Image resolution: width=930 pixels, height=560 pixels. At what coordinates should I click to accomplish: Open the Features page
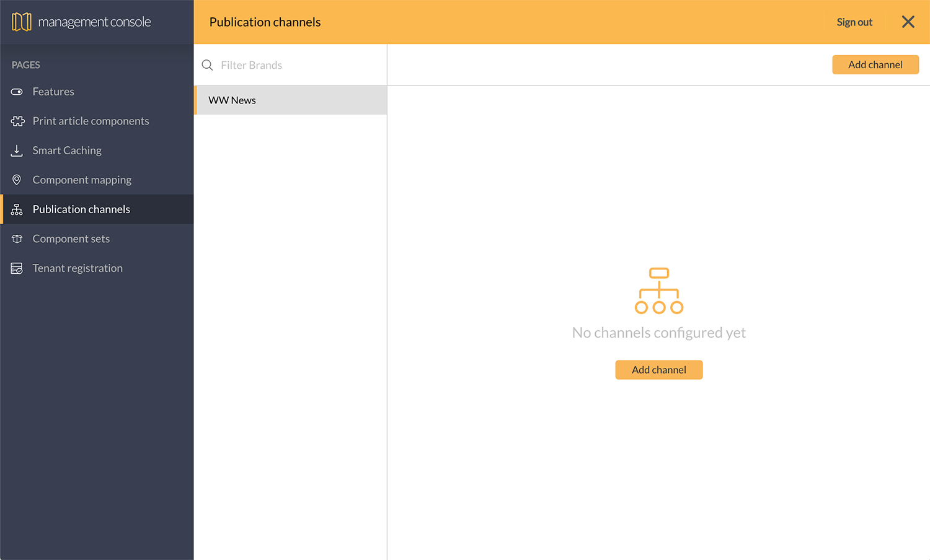98,92
